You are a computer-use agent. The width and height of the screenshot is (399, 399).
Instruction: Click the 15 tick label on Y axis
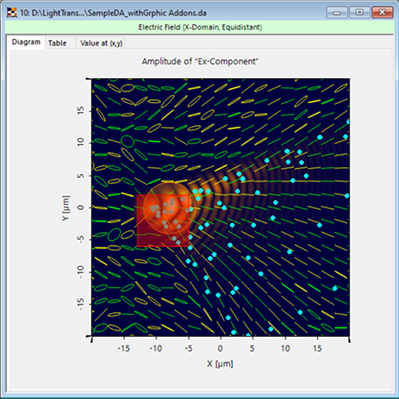(x=81, y=110)
